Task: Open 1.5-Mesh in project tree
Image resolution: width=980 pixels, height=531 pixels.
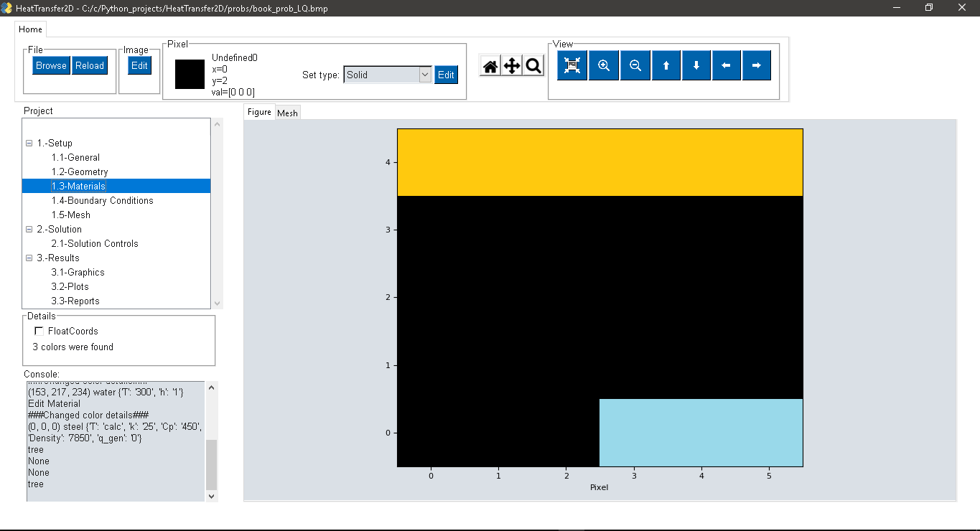Action: [x=70, y=215]
